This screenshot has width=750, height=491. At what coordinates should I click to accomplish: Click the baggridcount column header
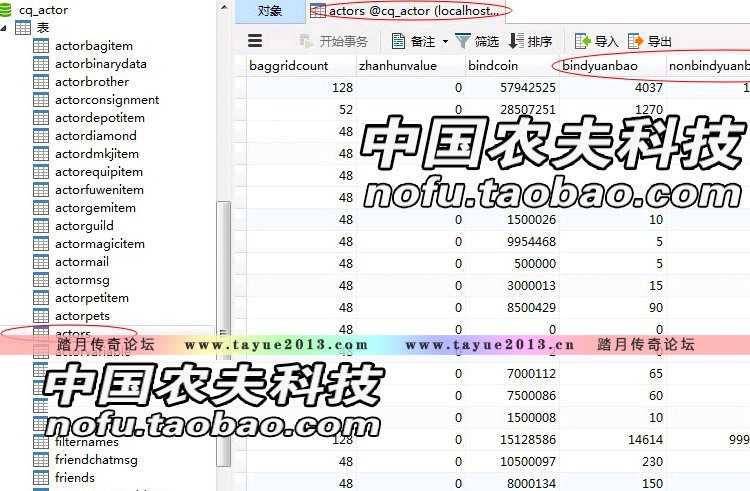click(301, 65)
